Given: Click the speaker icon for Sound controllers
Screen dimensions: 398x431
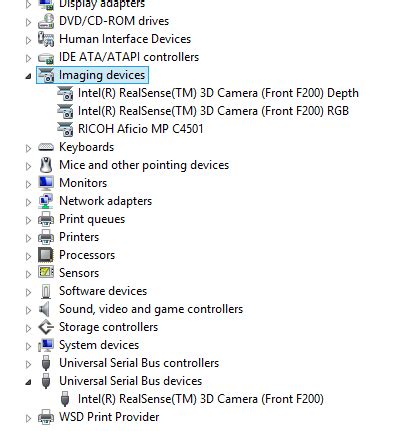Looking at the screenshot, I should pos(44,309).
